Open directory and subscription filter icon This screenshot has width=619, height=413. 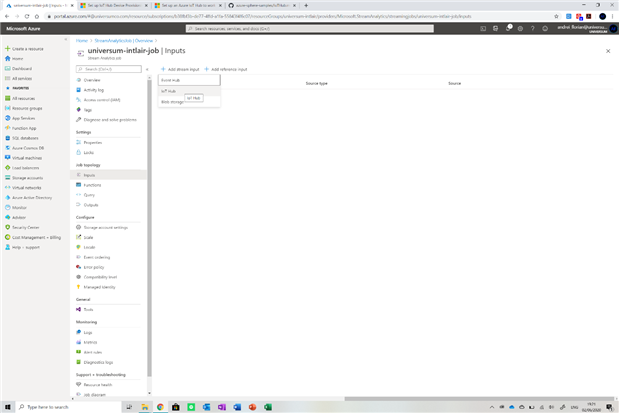pyautogui.click(x=495, y=28)
